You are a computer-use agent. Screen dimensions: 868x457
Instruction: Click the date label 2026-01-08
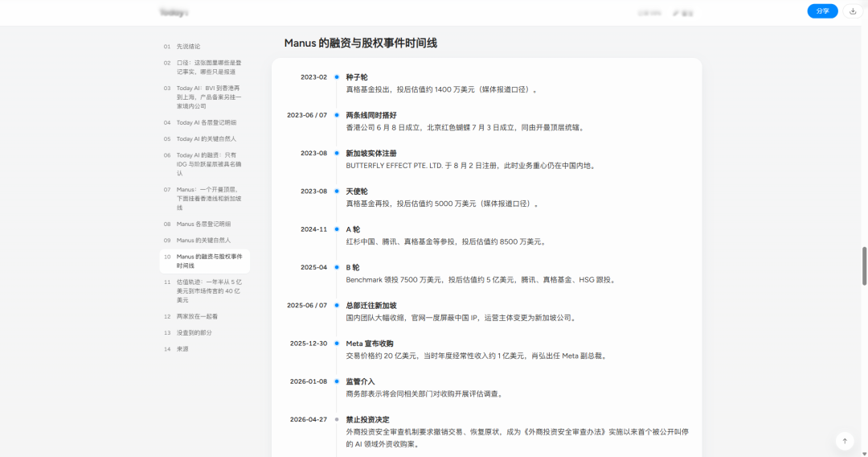pyautogui.click(x=309, y=381)
